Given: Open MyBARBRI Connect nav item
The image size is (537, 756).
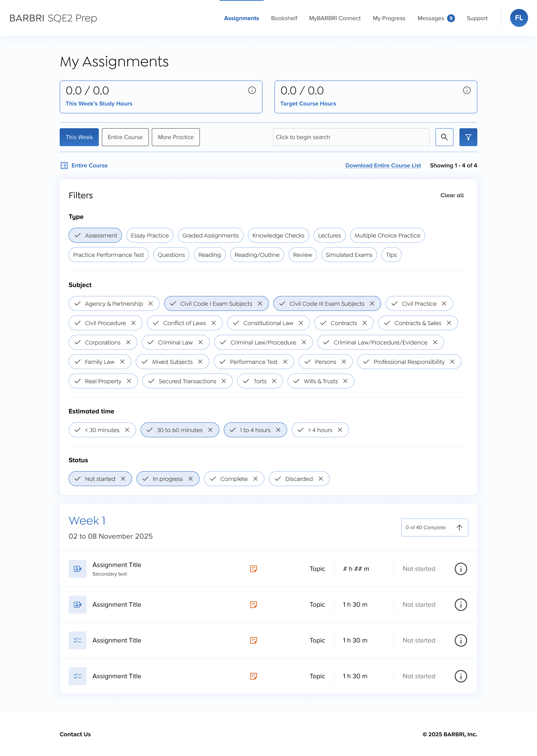Looking at the screenshot, I should click(x=335, y=18).
